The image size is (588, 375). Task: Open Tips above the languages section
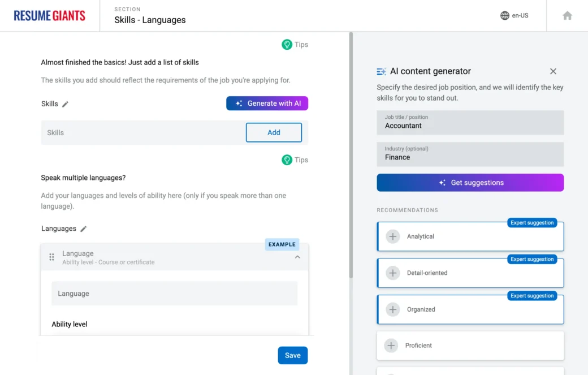(x=295, y=160)
